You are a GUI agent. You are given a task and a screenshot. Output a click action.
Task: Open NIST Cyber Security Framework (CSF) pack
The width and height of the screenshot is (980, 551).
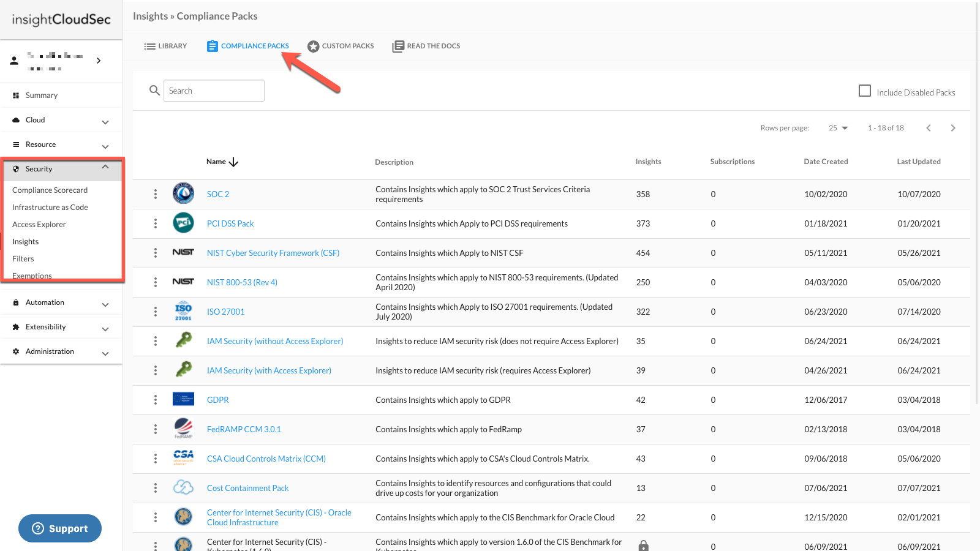(273, 253)
